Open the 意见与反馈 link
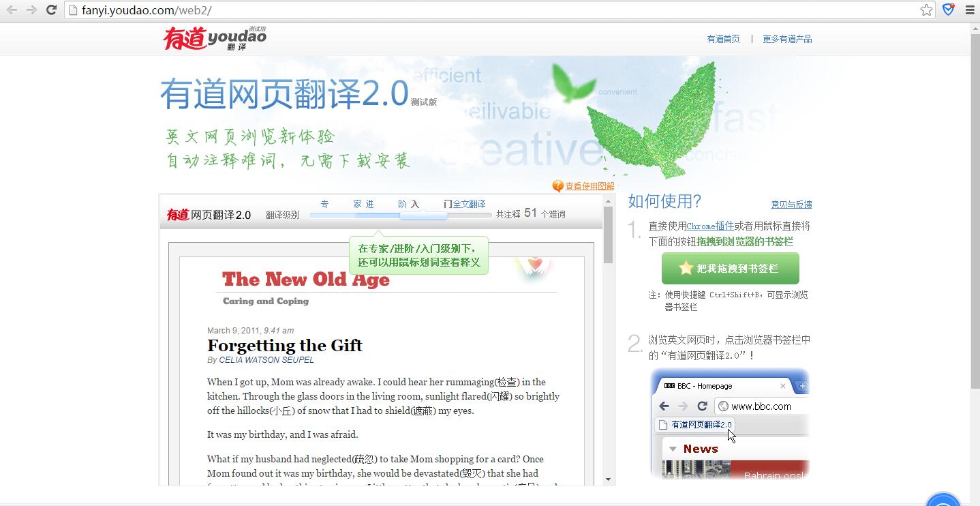The width and height of the screenshot is (980, 506). 791,205
